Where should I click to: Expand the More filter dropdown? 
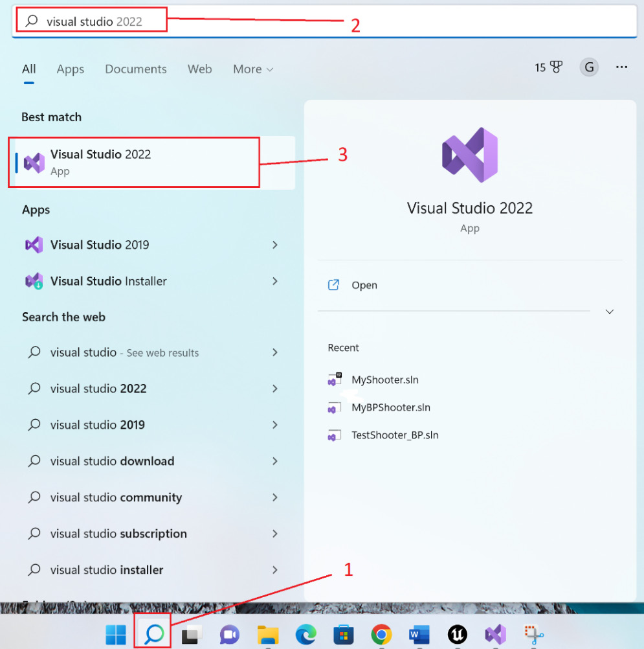(252, 69)
